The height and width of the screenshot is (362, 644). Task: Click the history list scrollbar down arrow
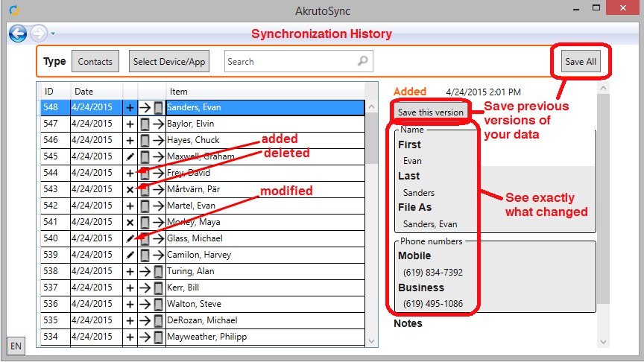click(372, 340)
